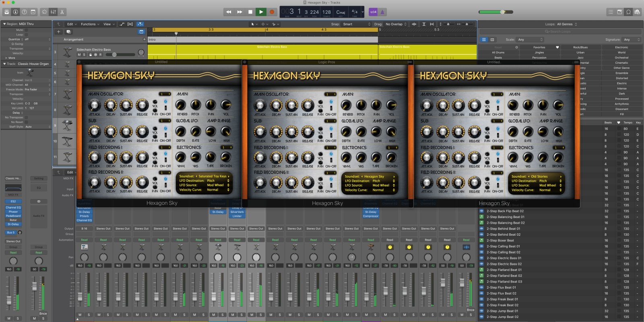Open the List Editors icon
644x322 pixels.
point(611,12)
